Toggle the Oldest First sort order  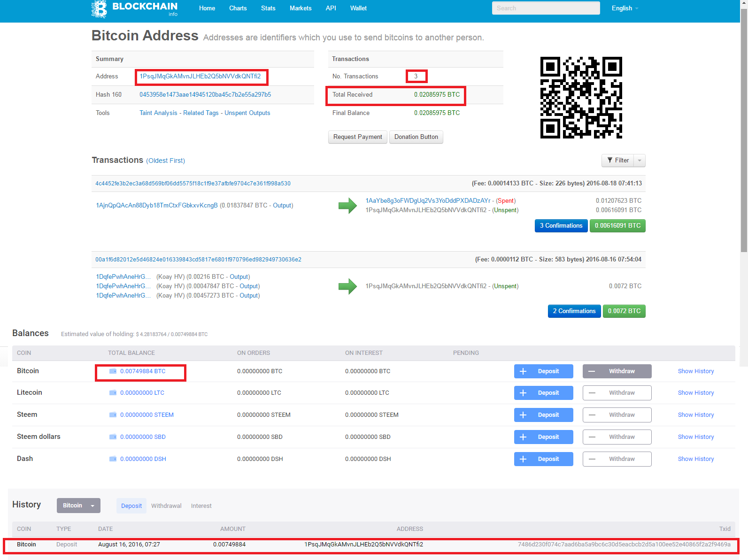point(166,161)
